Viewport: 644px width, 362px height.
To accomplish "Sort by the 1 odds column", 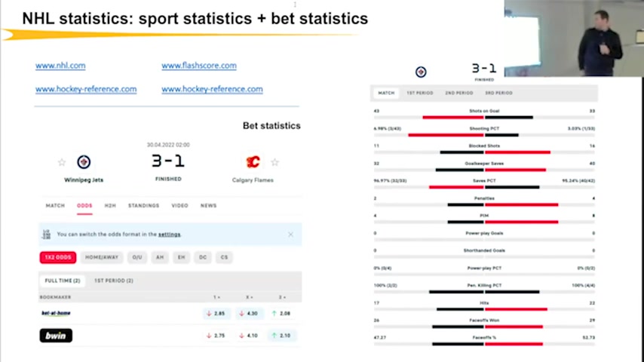I will 217,297.
